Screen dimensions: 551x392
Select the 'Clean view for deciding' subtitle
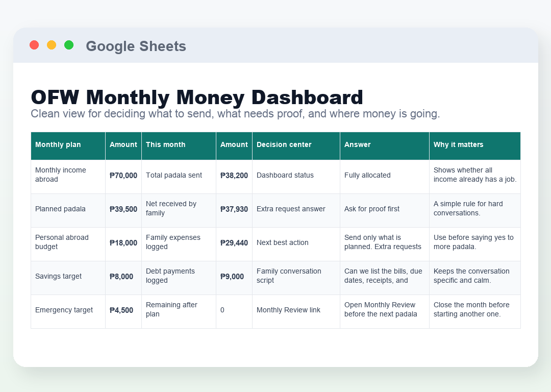(x=235, y=113)
